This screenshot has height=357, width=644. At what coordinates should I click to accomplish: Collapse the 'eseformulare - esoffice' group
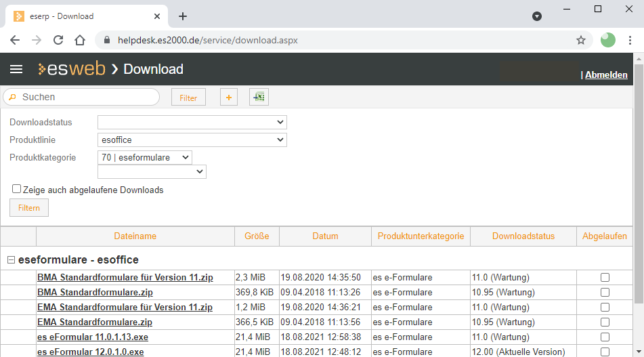tap(11, 260)
